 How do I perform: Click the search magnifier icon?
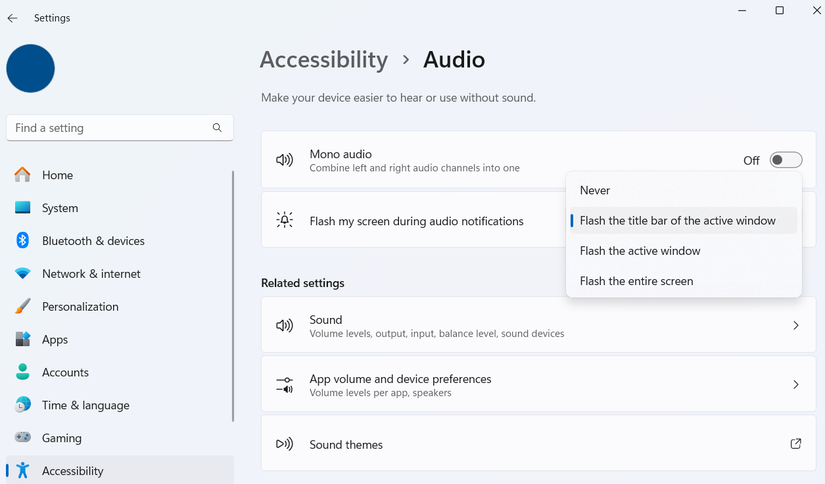point(217,128)
